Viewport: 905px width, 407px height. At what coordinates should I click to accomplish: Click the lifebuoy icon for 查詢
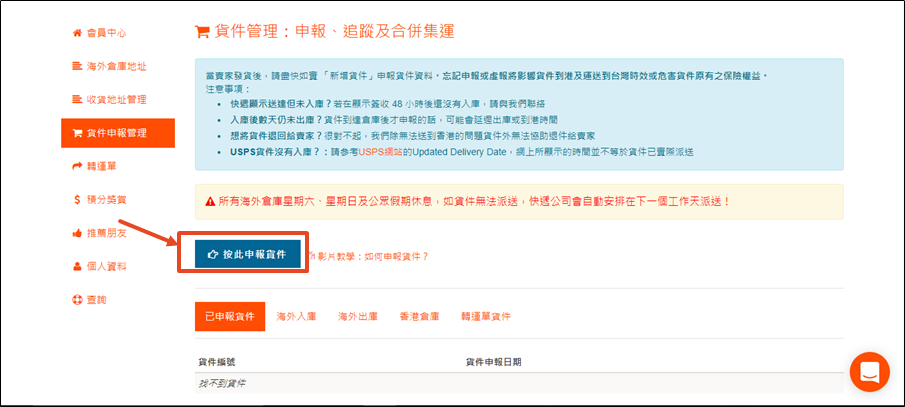[77, 299]
